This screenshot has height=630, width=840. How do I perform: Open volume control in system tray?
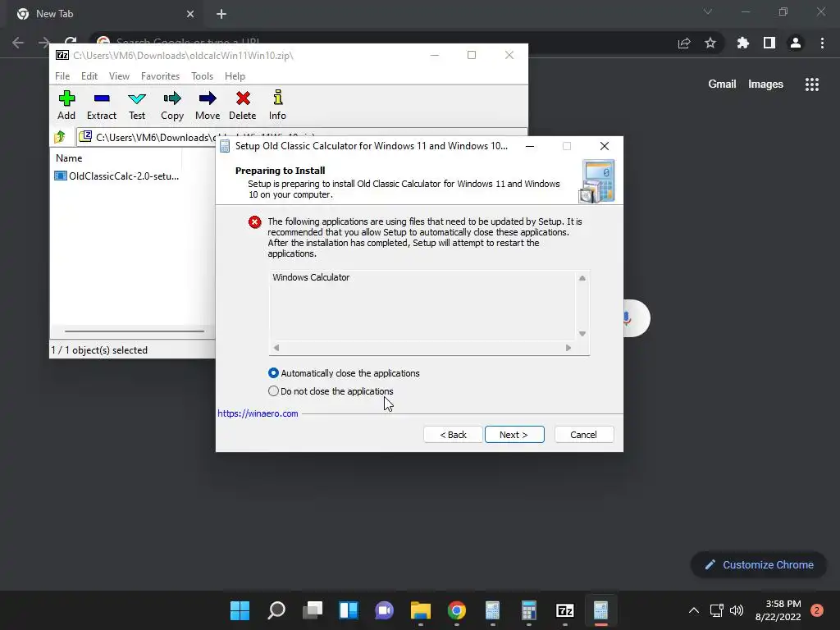coord(737,610)
